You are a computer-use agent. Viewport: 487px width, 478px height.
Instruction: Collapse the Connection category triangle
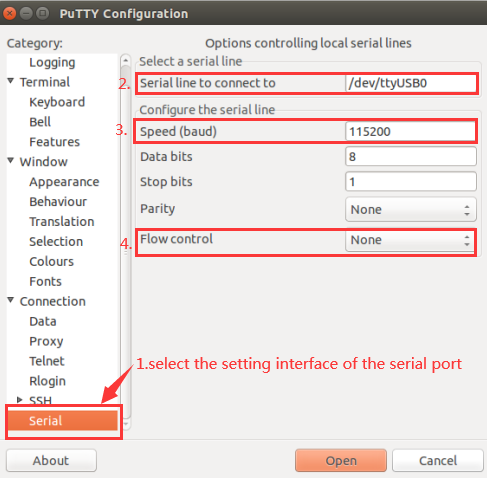(11, 300)
